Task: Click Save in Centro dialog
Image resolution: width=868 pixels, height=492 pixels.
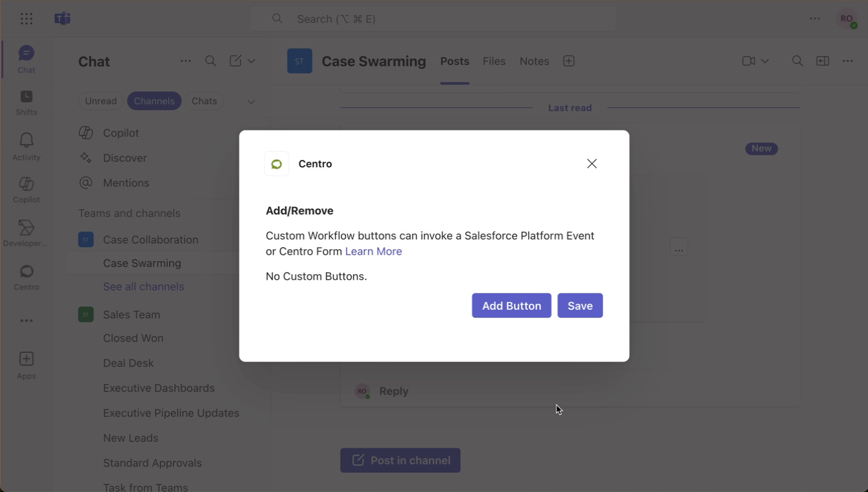Action: (580, 305)
